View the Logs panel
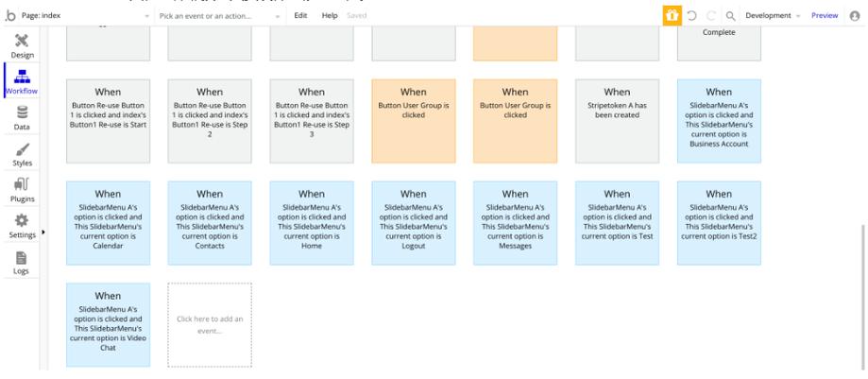Viewport: 868px width, 379px height. [23, 262]
